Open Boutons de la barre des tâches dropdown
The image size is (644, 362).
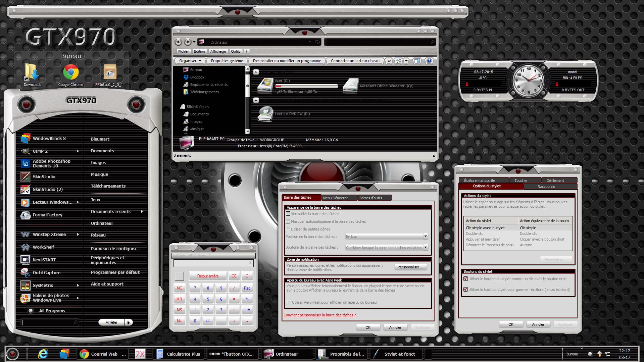(x=387, y=247)
